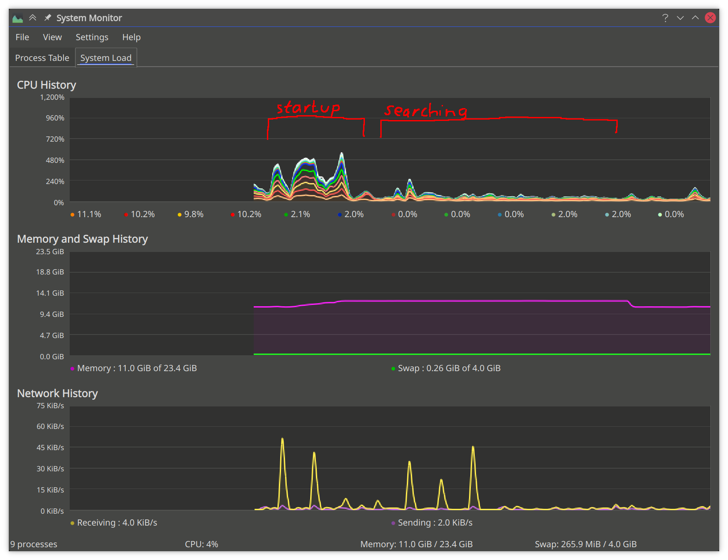Click the green Swap legend marker
The image size is (728, 560).
[x=392, y=368]
